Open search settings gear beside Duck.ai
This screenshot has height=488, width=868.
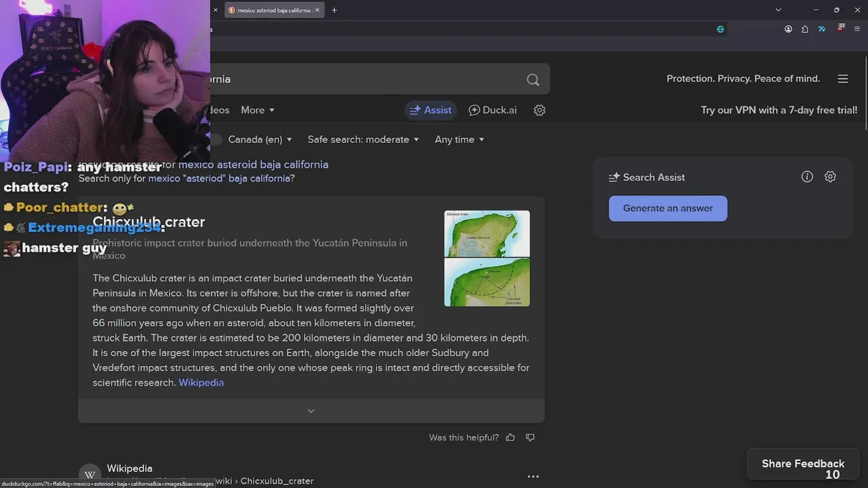[540, 110]
